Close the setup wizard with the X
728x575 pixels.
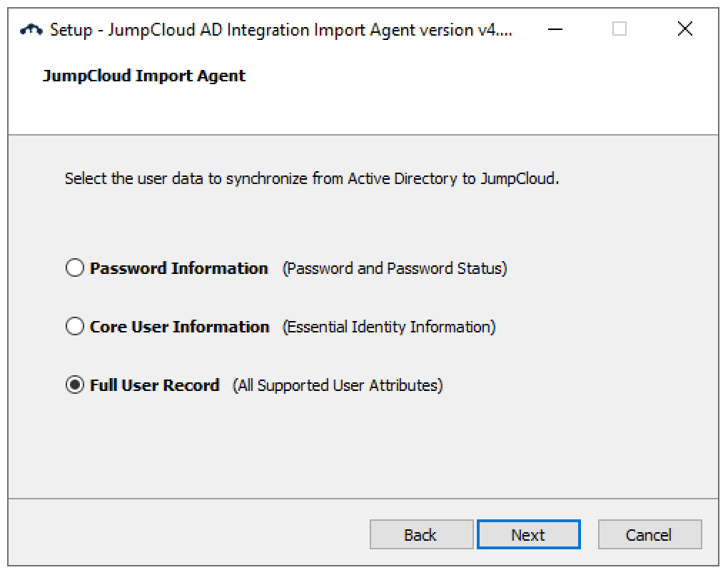pos(684,29)
